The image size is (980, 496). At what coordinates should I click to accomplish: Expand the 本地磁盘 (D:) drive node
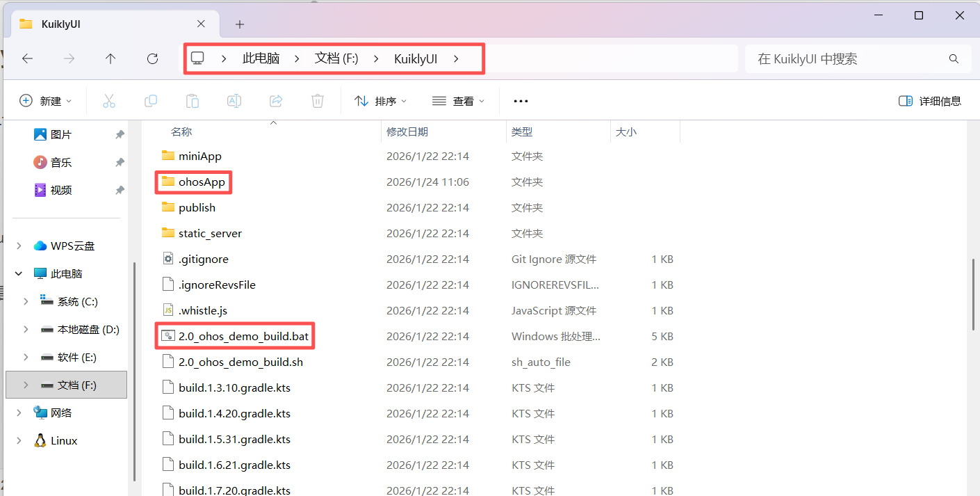click(x=26, y=329)
